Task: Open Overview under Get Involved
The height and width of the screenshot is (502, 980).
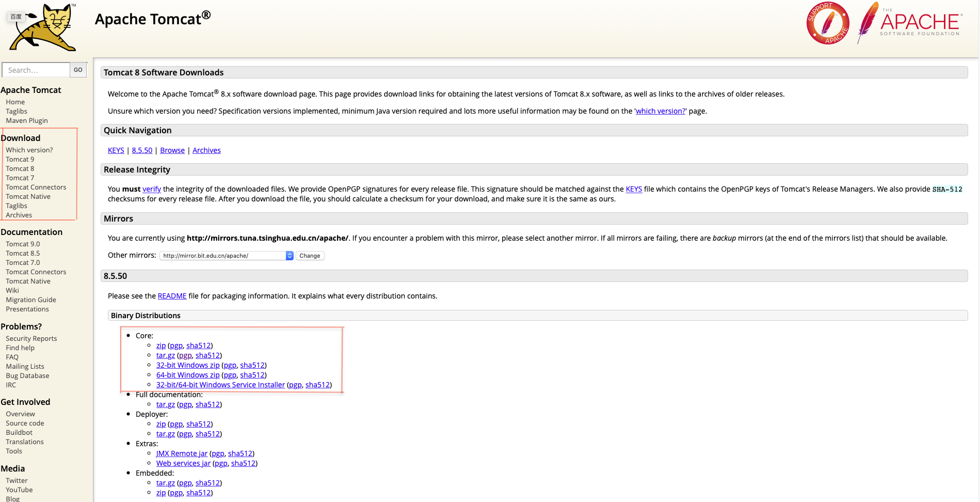Action: 21,414
